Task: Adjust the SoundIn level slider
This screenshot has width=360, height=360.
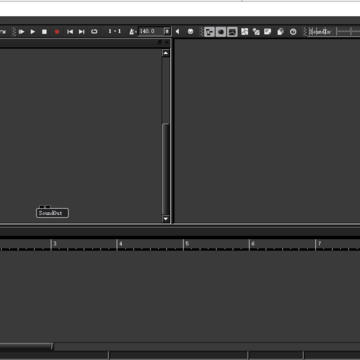Action: [320, 32]
